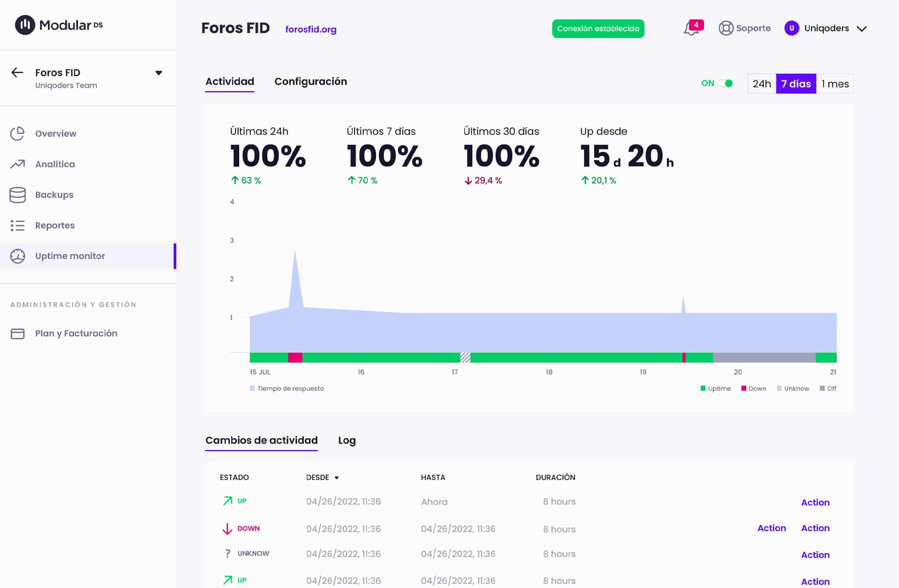Open Analítica via its trend line icon
Viewport: 899px width, 588px height.
click(x=18, y=164)
